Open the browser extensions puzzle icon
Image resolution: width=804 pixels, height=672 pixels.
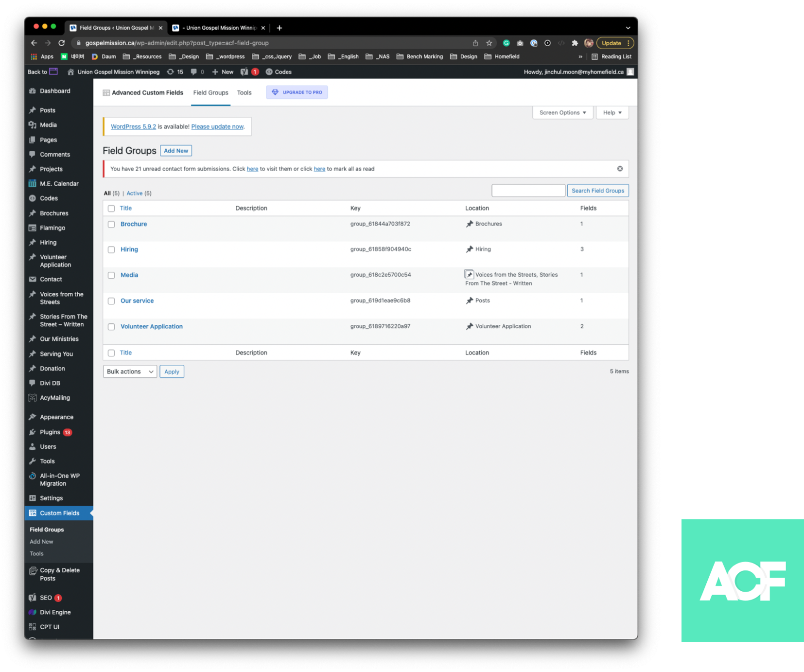point(575,43)
